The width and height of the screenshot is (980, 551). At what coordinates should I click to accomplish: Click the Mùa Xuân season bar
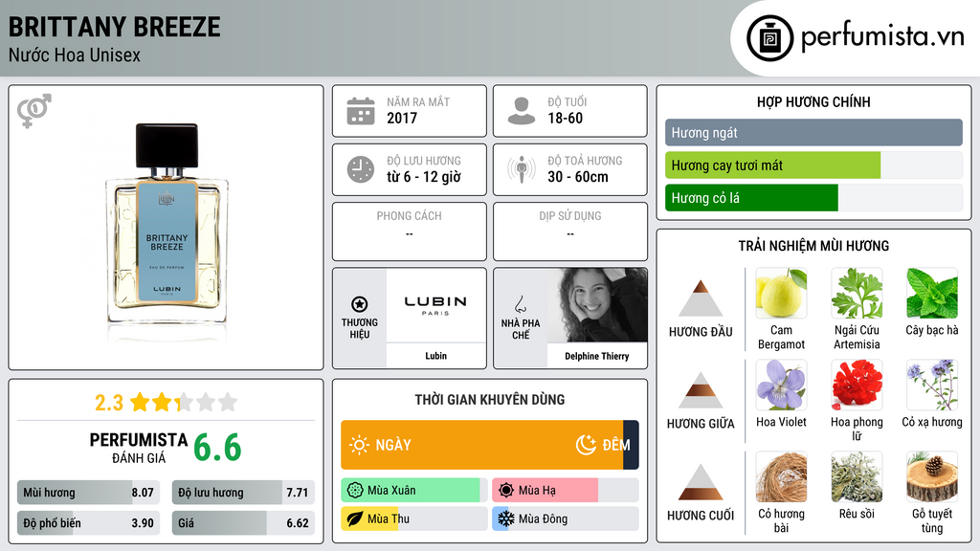pos(413,491)
